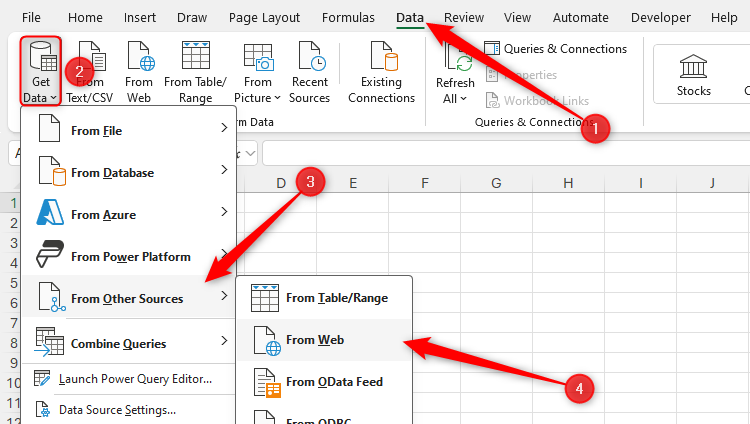The image size is (750, 424).
Task: Select From OData Feed menu entry
Action: tap(334, 382)
